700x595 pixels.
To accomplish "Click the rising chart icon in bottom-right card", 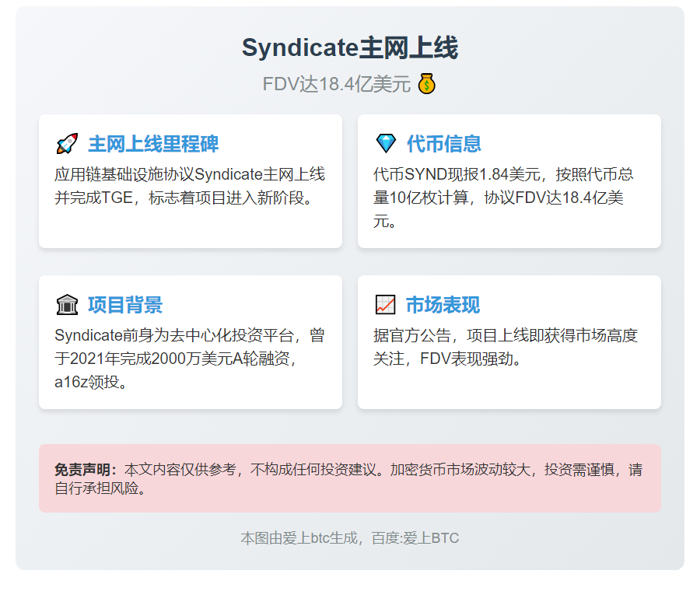I will tap(386, 305).
